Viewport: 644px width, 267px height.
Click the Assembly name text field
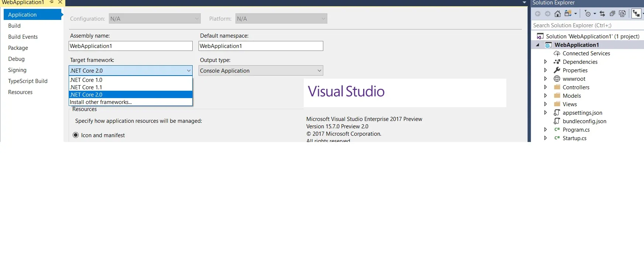131,46
